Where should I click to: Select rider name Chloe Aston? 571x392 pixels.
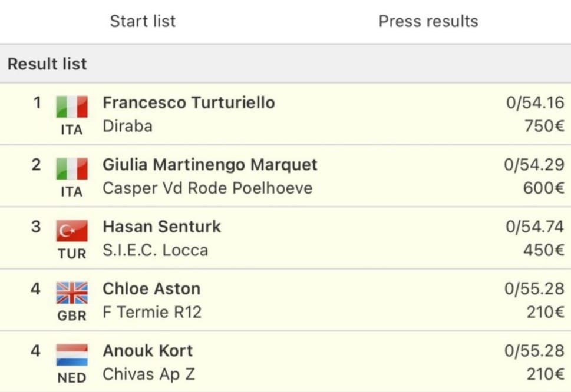[x=151, y=289]
